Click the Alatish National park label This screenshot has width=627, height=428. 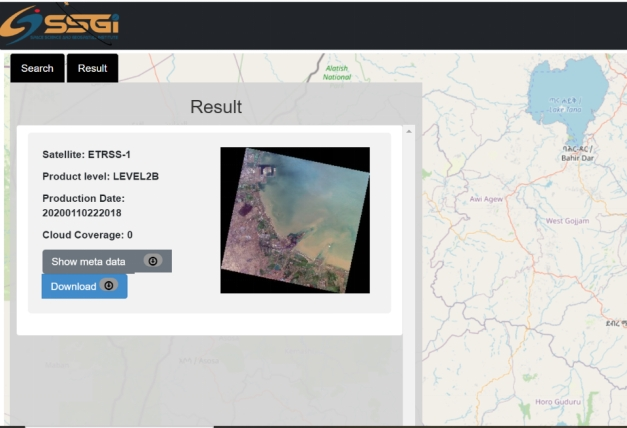point(336,72)
